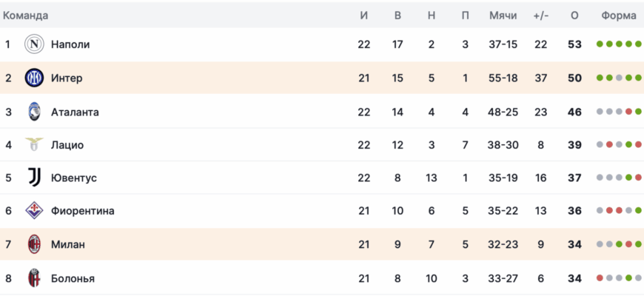Click Bologna's first red form dot
The image size is (644, 296).
pos(600,278)
